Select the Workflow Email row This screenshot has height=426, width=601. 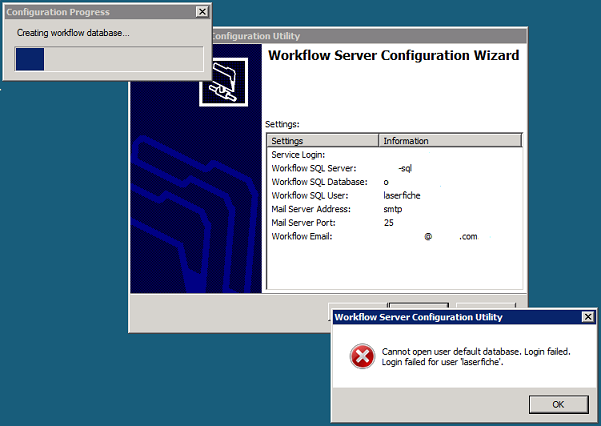tap(394, 236)
